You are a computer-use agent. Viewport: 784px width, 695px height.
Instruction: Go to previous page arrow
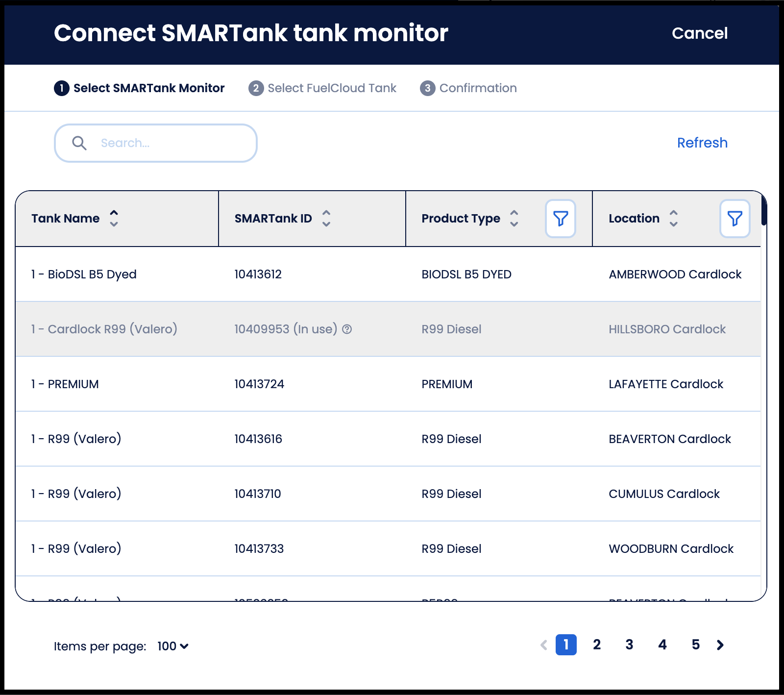(543, 645)
